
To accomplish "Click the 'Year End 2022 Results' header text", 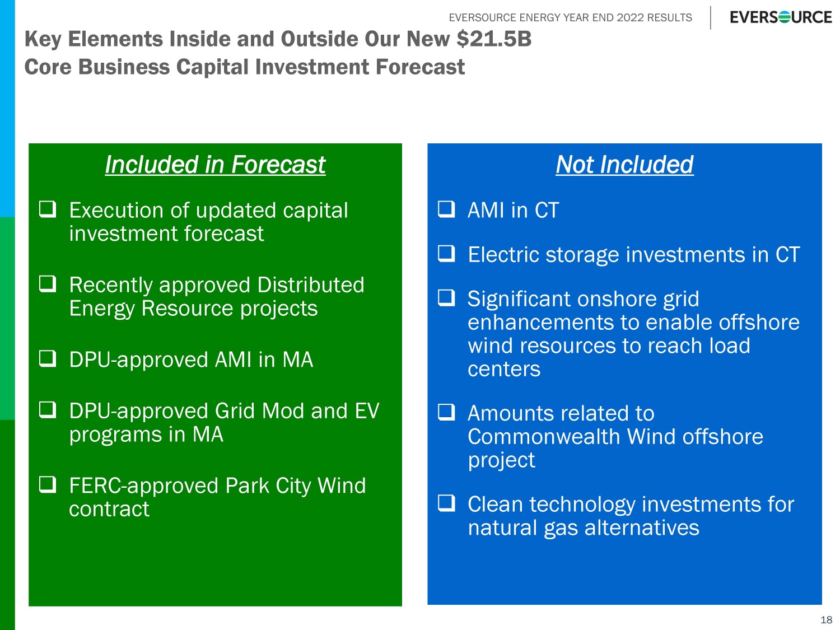I will (x=570, y=18).
